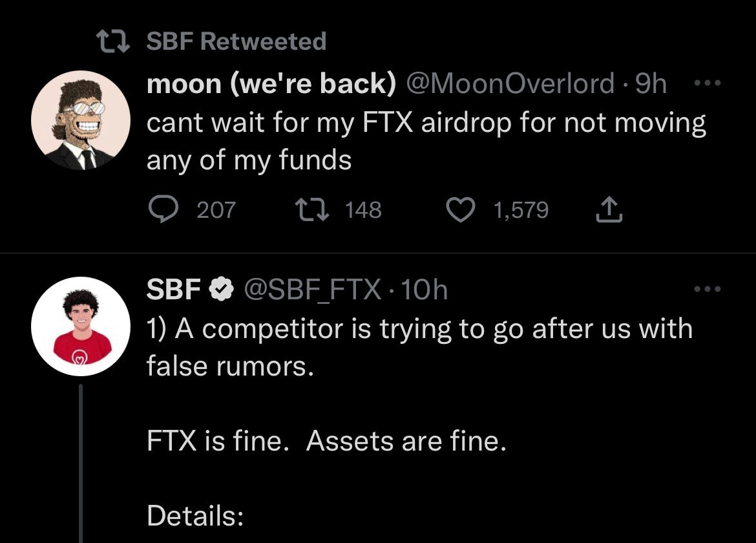The image size is (756, 543).
Task: Click SBF's verified checkmark badge
Action: click(x=220, y=289)
